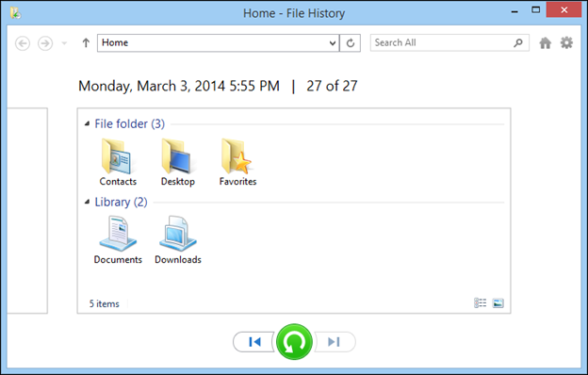
Task: Switch to details view
Action: click(480, 303)
